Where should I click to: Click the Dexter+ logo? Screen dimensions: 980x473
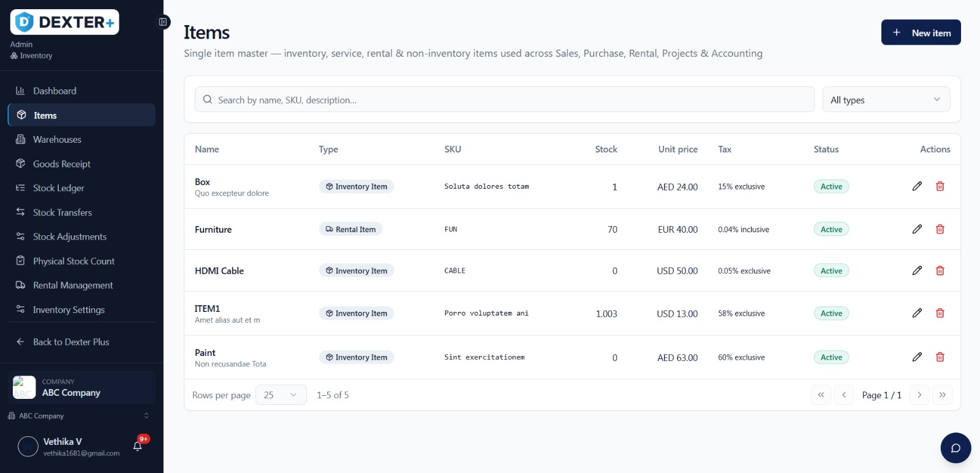coord(64,23)
